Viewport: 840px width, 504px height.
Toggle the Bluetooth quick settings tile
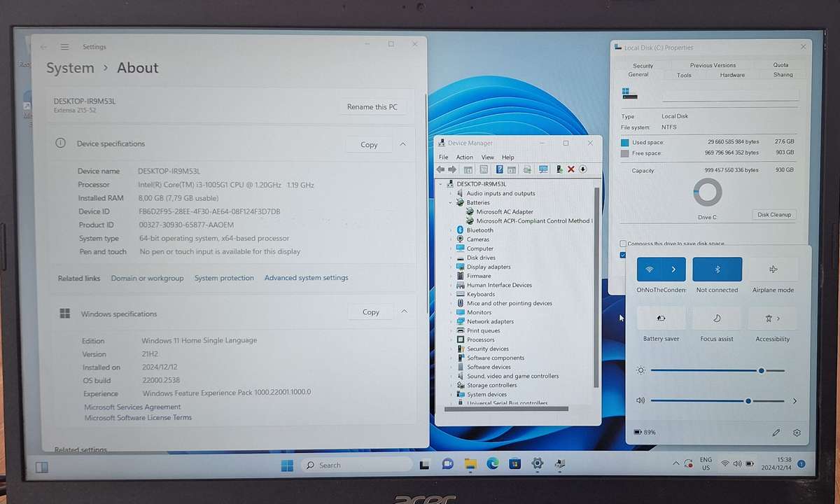(x=717, y=269)
